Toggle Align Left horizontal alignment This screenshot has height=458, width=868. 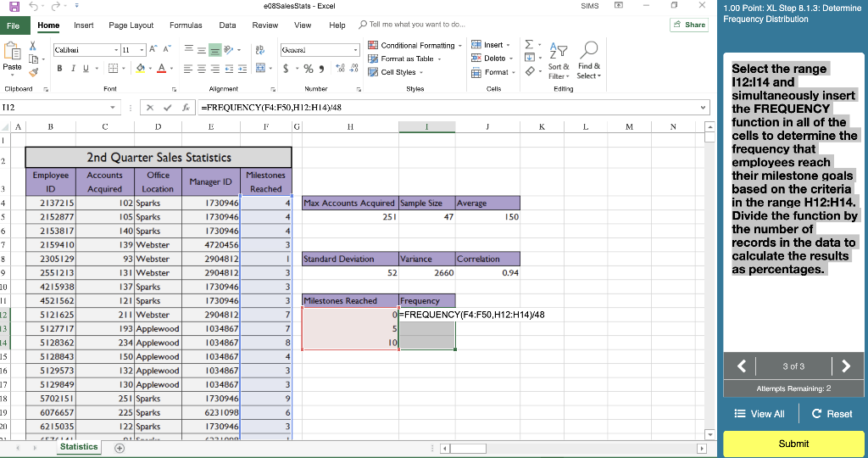188,69
